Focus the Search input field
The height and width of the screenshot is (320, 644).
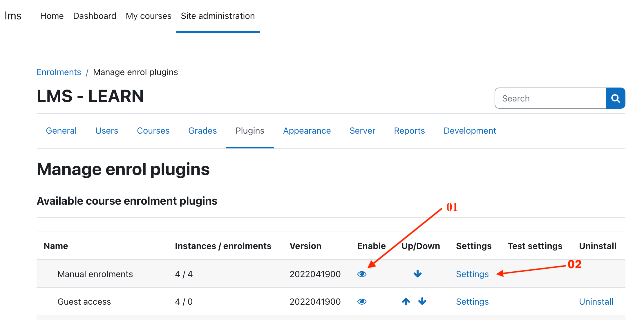tap(550, 98)
